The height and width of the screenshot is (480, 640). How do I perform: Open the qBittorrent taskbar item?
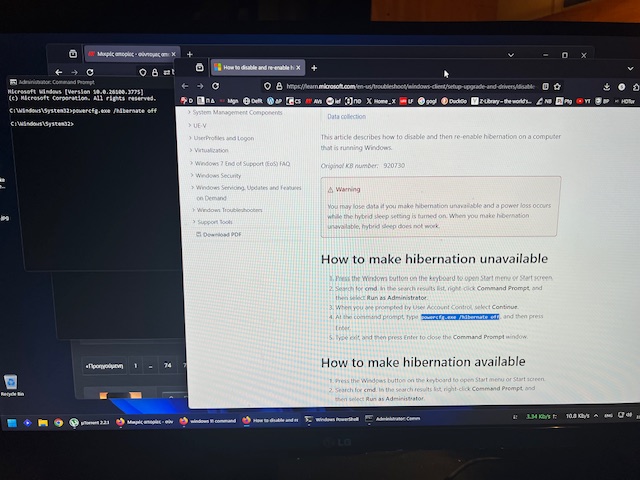tap(88, 422)
